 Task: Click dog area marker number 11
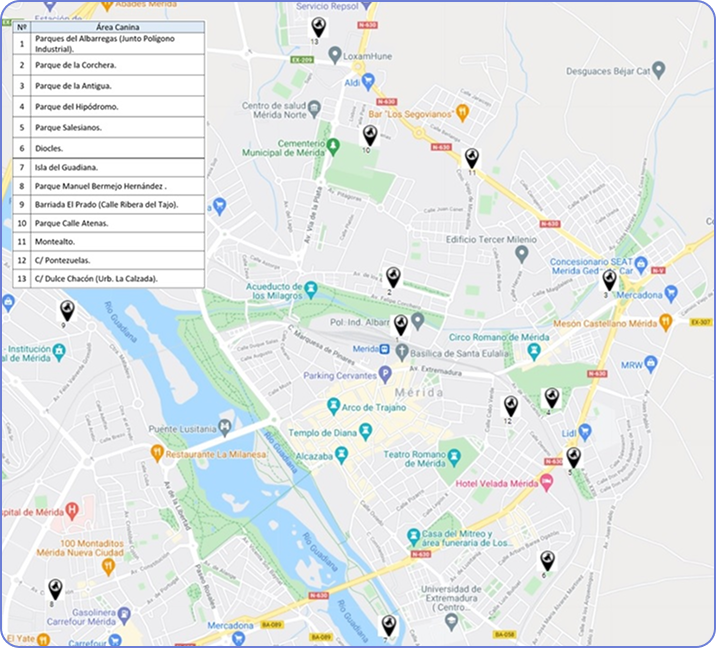pos(472,158)
